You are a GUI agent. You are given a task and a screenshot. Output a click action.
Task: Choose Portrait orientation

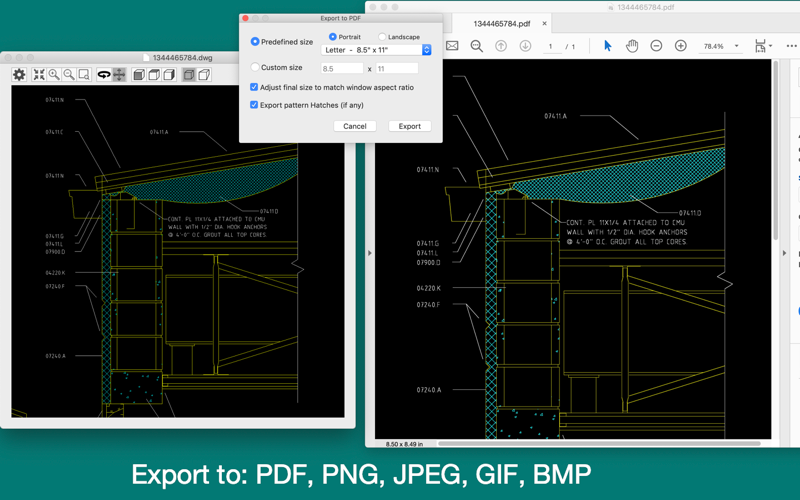coord(333,37)
